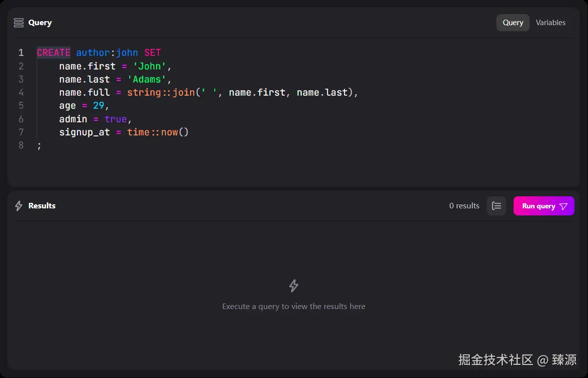Open the Variables tab

(x=550, y=23)
